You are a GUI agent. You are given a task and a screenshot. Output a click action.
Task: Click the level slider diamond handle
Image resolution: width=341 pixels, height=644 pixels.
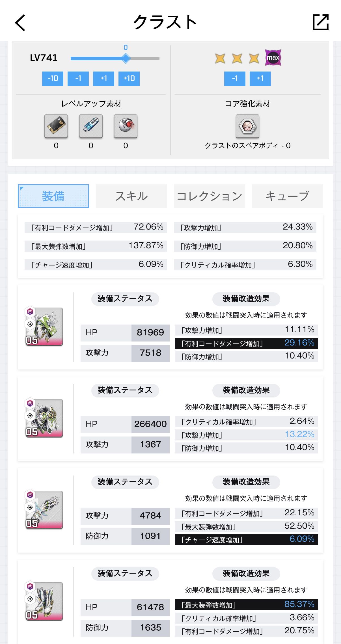(126, 59)
